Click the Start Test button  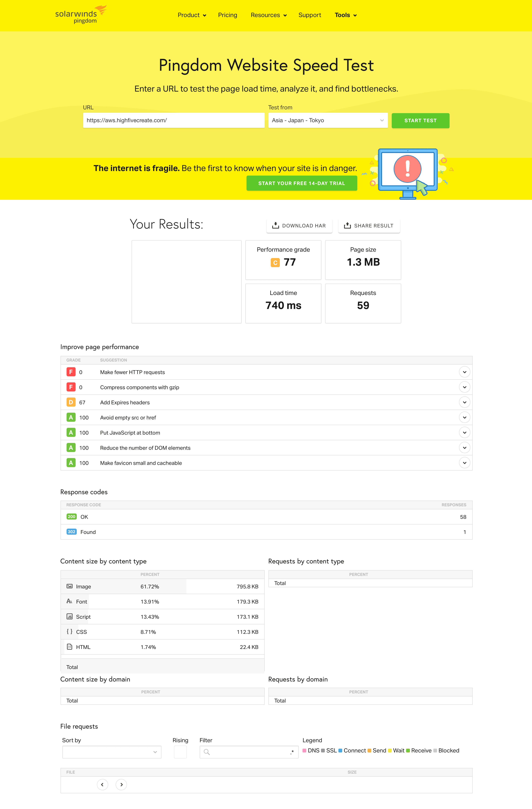tap(420, 121)
